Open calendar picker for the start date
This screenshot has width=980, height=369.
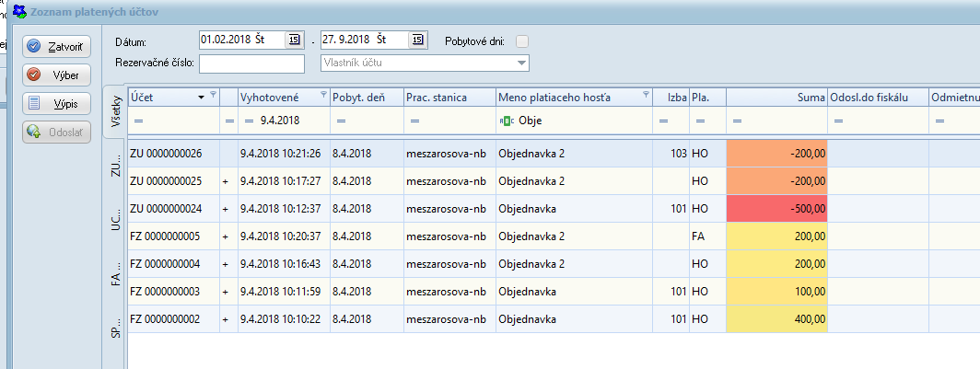pos(295,40)
